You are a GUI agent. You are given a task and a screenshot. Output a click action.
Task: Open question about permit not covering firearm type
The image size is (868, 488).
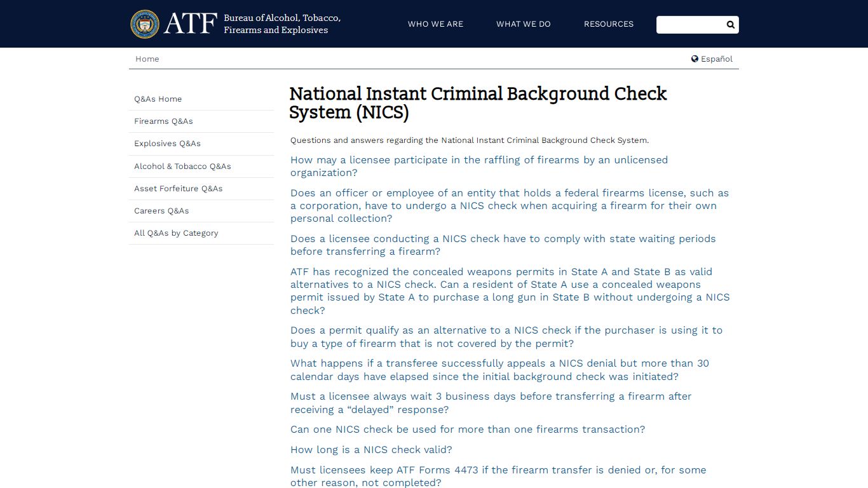pos(506,337)
